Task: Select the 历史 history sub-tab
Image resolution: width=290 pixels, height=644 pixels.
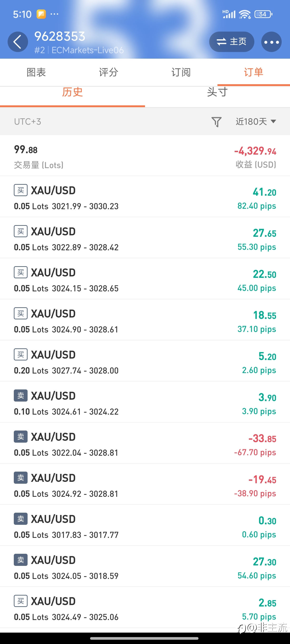Action: [x=72, y=92]
